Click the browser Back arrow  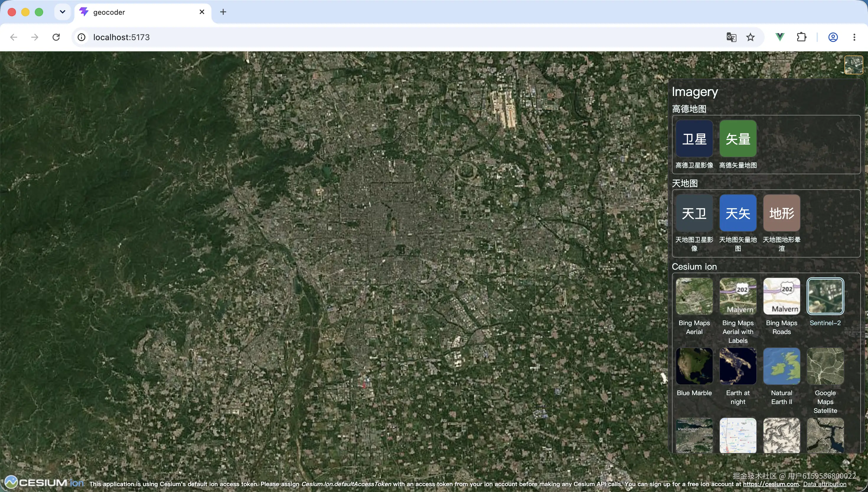(14, 37)
